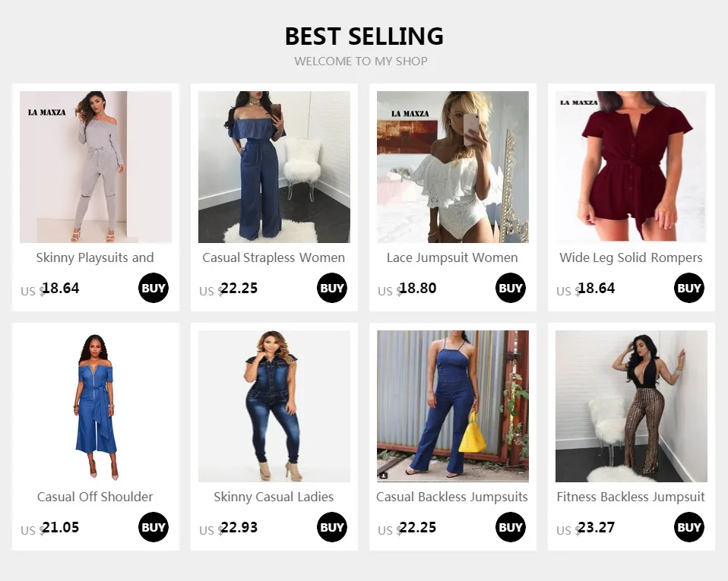The height and width of the screenshot is (581, 728).
Task: Open the blue off-shoulder culotte jumpsuit image
Action: click(x=96, y=406)
